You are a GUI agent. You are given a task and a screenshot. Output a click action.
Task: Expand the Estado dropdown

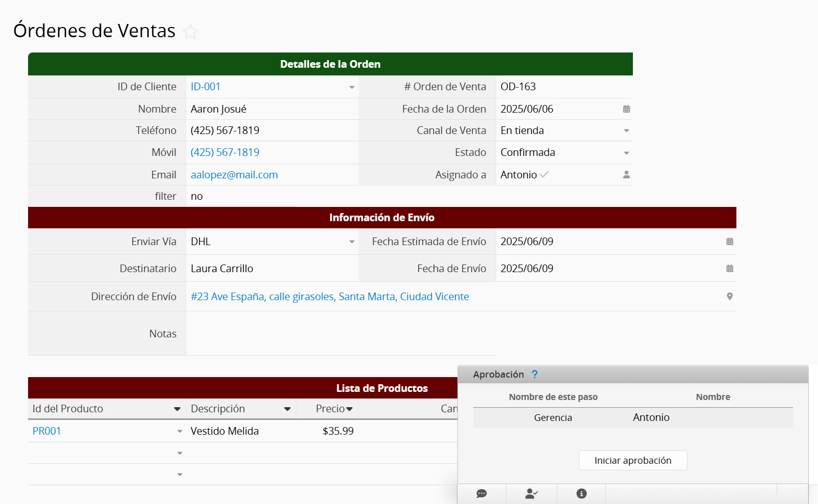pyautogui.click(x=626, y=153)
